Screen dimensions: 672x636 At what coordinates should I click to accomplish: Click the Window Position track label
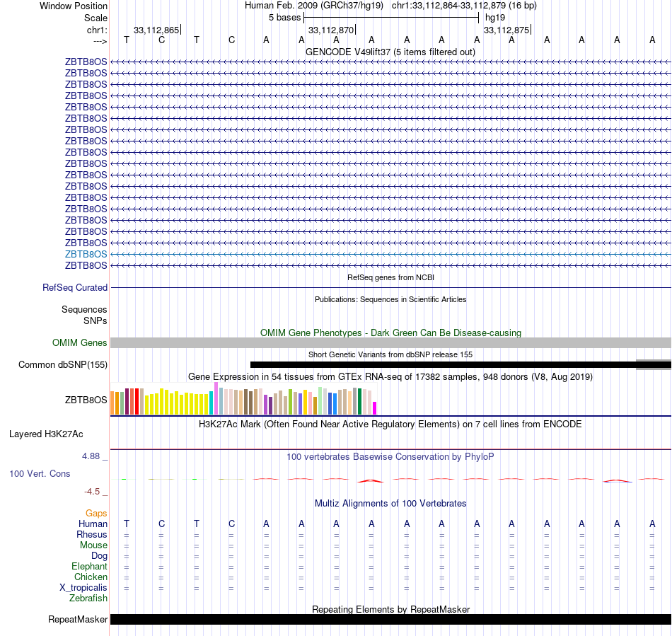point(74,6)
